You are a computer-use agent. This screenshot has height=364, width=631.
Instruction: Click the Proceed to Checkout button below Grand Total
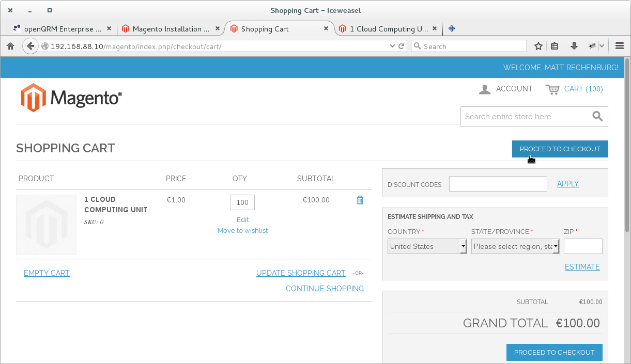tap(554, 352)
